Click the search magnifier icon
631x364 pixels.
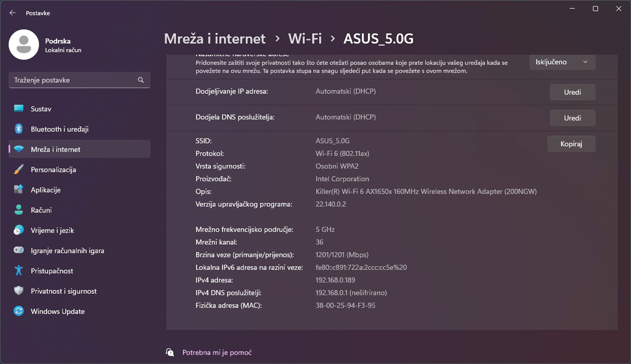(x=141, y=80)
